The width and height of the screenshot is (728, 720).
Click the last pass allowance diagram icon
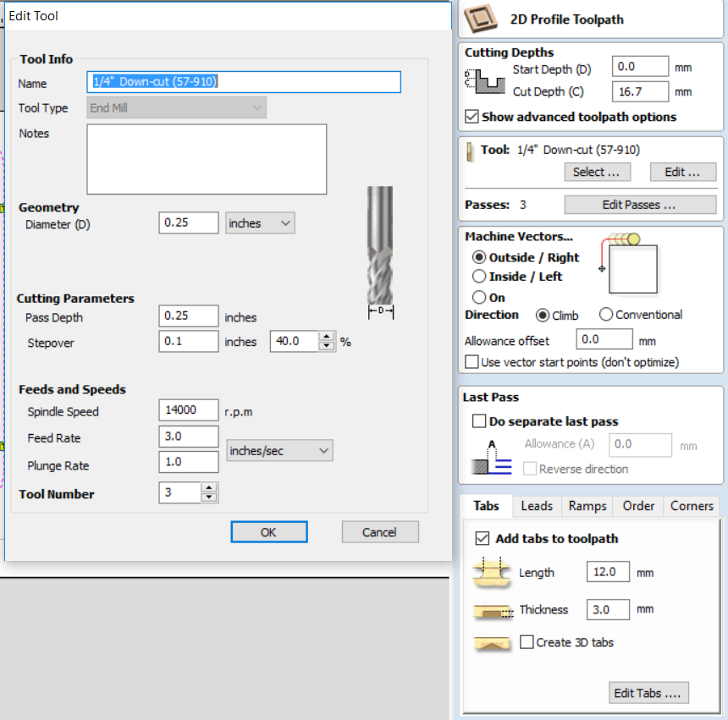pos(492,458)
